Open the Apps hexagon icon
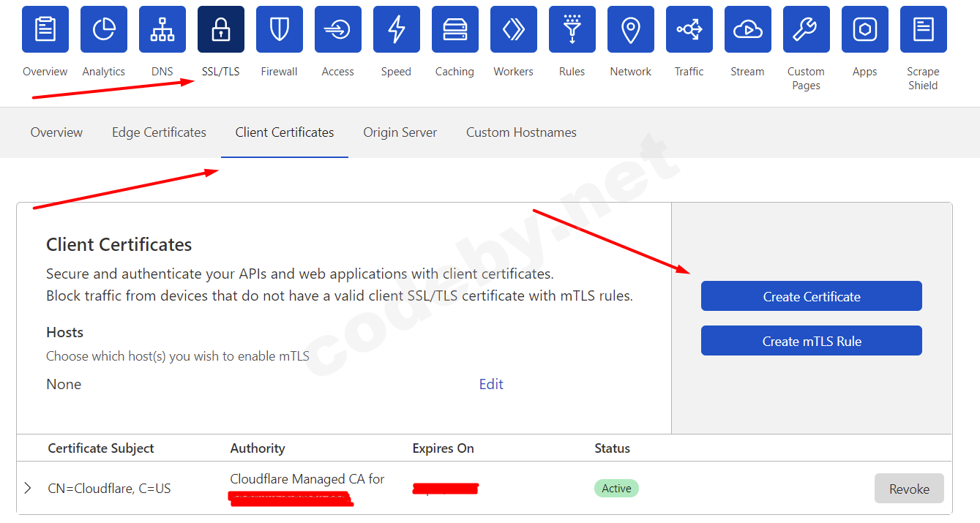980x523 pixels. click(x=865, y=29)
